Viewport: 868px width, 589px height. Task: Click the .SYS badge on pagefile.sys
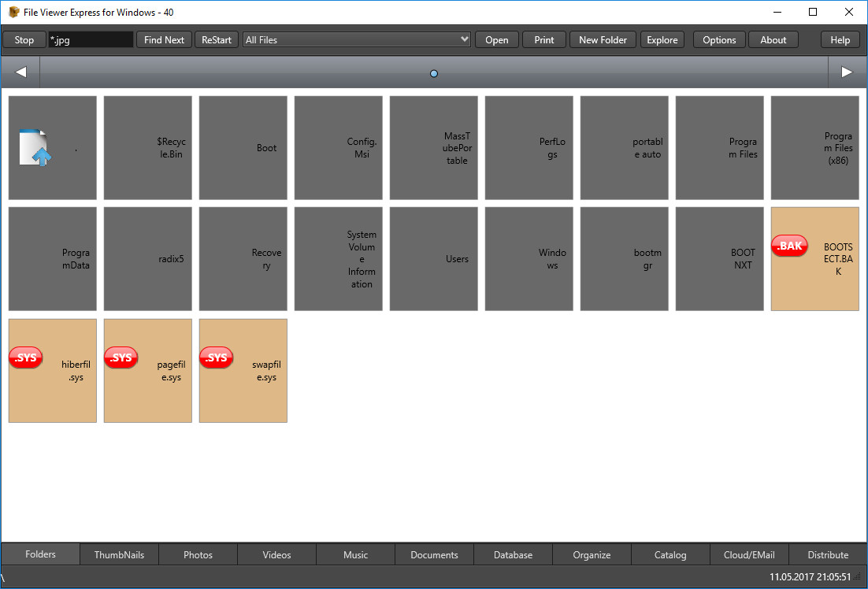click(x=121, y=358)
